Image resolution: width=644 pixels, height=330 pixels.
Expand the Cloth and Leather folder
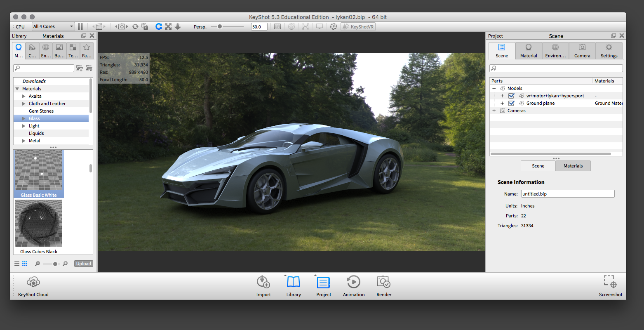[x=24, y=104]
